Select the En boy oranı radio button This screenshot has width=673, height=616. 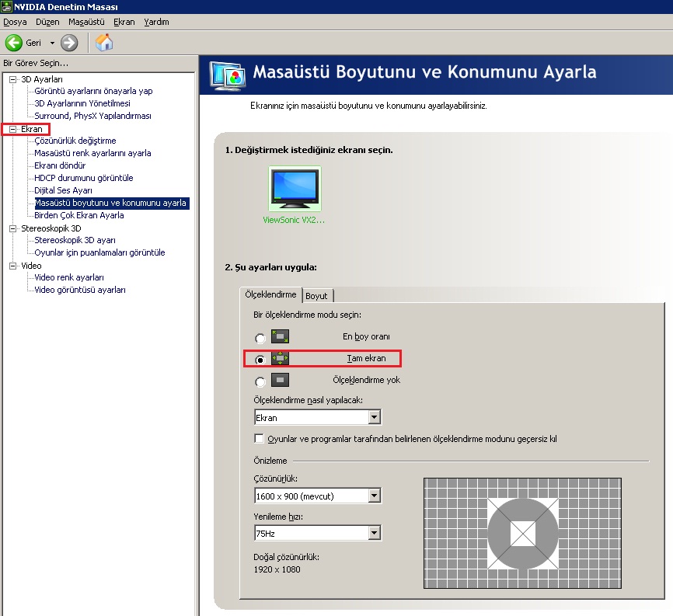tap(260, 339)
